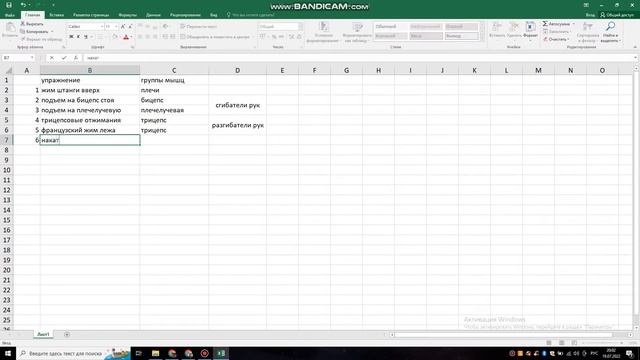The width and height of the screenshot is (640, 360).
Task: Apply the Вывод cell style
Action: tap(461, 36)
